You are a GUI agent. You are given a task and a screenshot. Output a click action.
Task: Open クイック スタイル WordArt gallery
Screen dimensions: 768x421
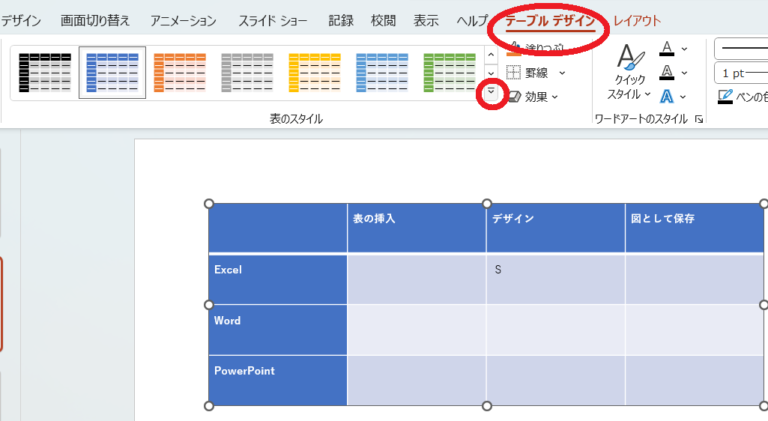point(629,71)
